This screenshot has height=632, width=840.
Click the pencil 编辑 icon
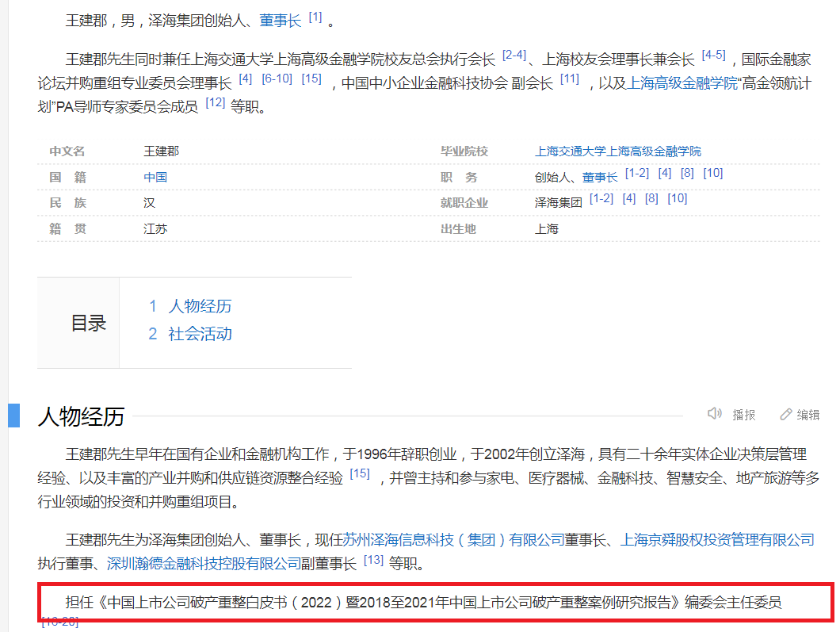(786, 415)
